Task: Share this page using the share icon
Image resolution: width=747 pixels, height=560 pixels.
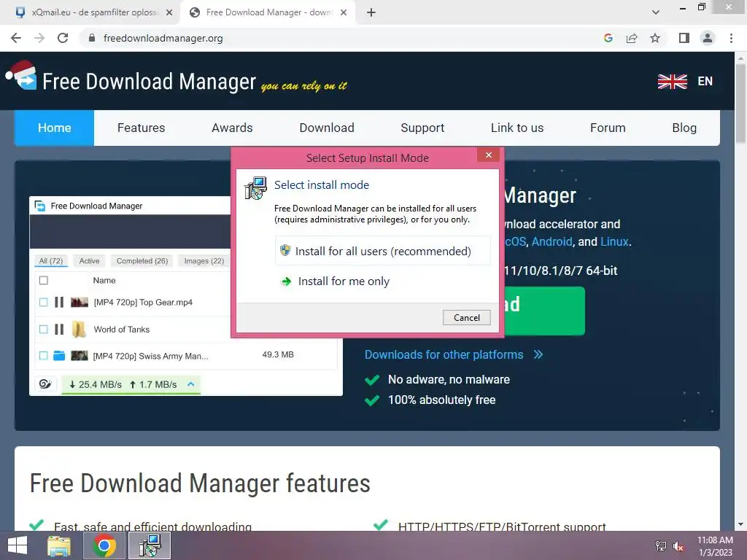Action: click(x=632, y=38)
